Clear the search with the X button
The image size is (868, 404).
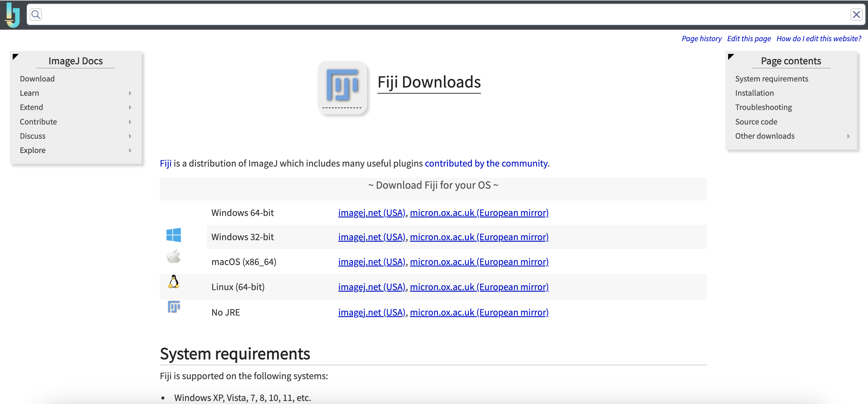pyautogui.click(x=856, y=15)
